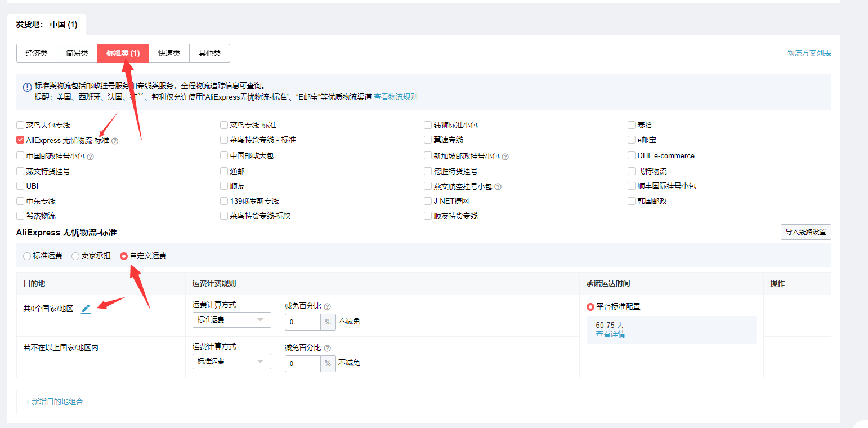Open the 运费计算方式 dropdown in the bottom row
868x428 pixels.
click(231, 361)
